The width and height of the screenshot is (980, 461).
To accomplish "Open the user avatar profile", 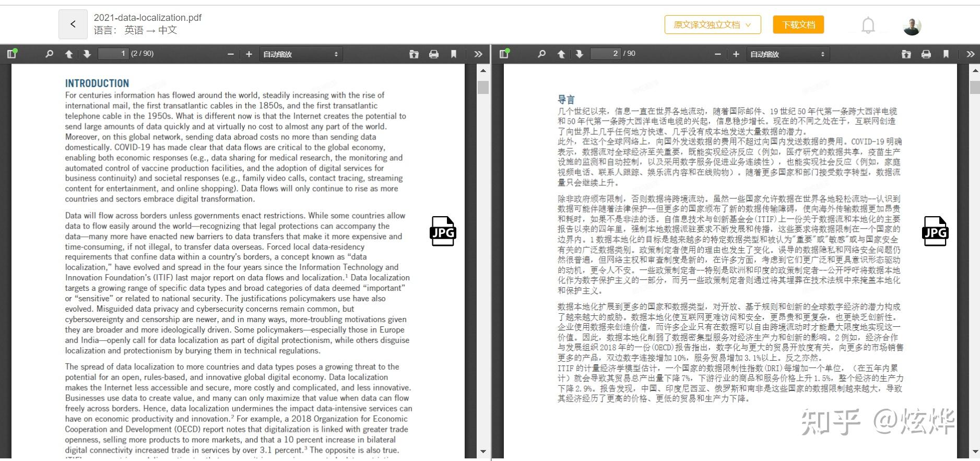I will pos(912,26).
